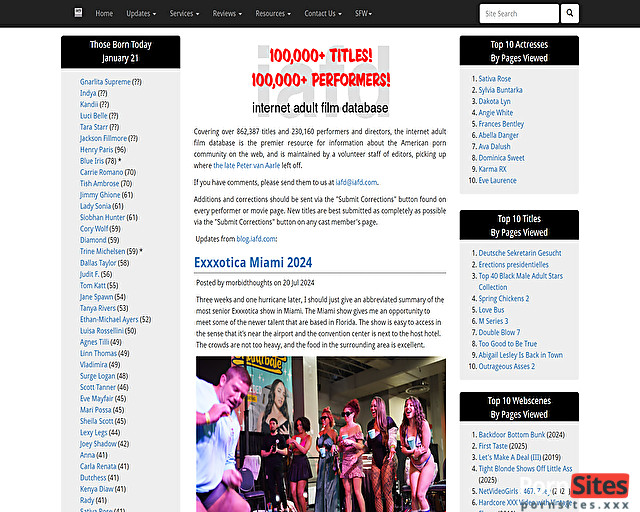640x512 pixels.
Task: Focus the Site Search input field
Action: tap(519, 13)
